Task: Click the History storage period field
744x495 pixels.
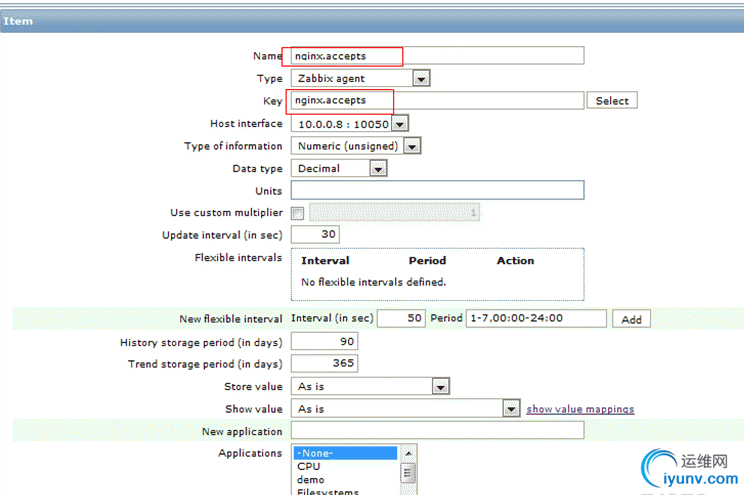Action: (324, 341)
